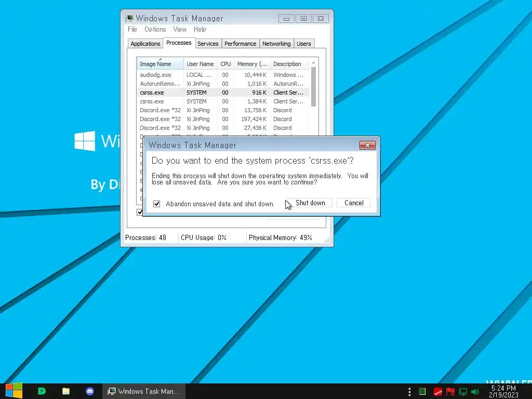Switch to the Networking tab
Screen dimensions: 532x399
click(276, 44)
